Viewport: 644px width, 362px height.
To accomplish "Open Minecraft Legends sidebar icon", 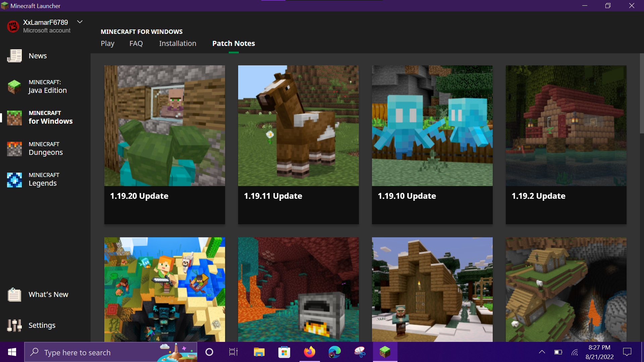I will [x=14, y=180].
